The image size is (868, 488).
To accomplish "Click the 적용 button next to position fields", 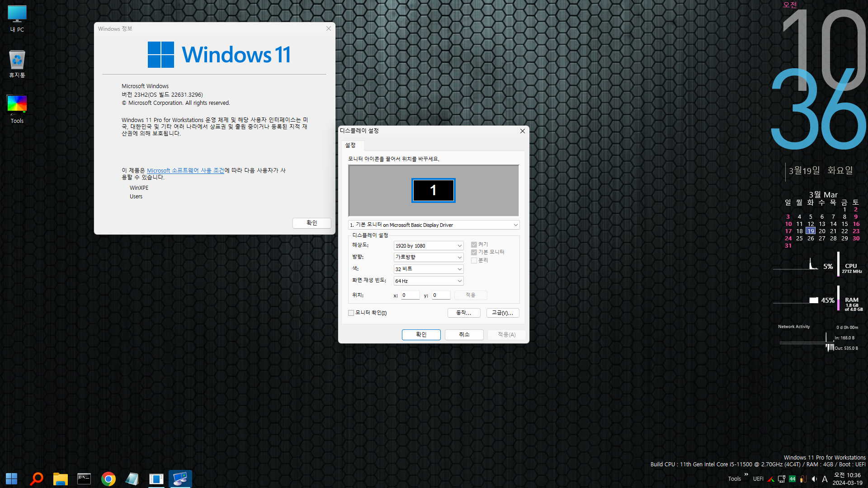I will click(x=471, y=295).
